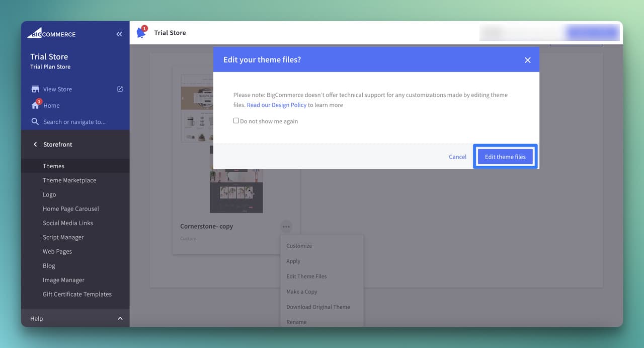This screenshot has width=644, height=348.
Task: Check Do not show me again
Action: pos(236,121)
